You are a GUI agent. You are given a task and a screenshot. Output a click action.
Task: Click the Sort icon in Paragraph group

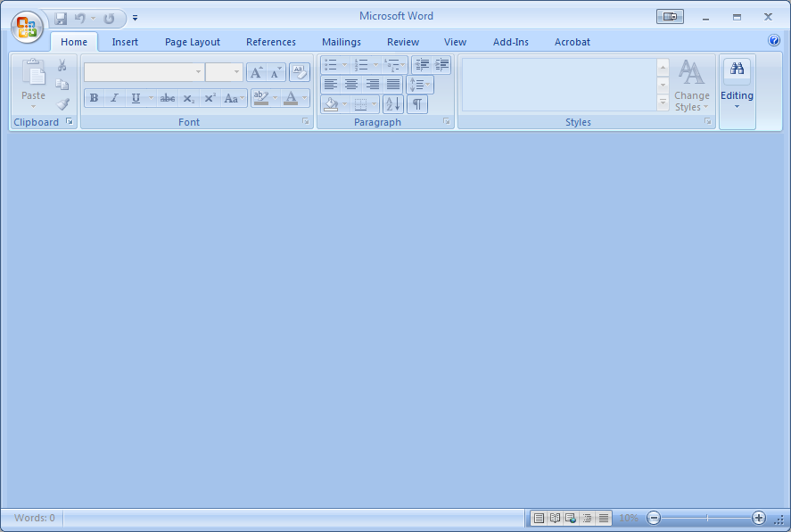click(x=393, y=103)
